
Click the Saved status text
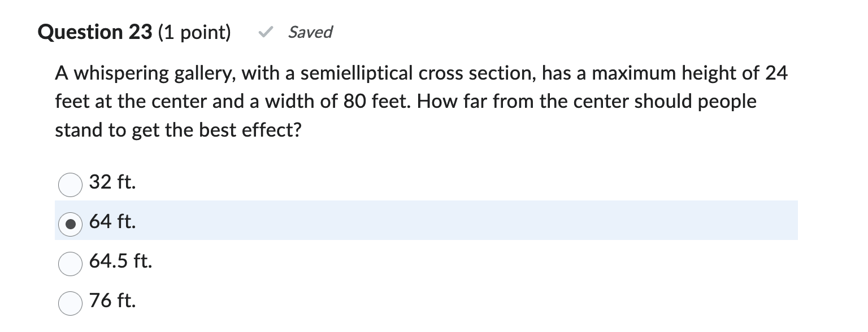pyautogui.click(x=310, y=32)
